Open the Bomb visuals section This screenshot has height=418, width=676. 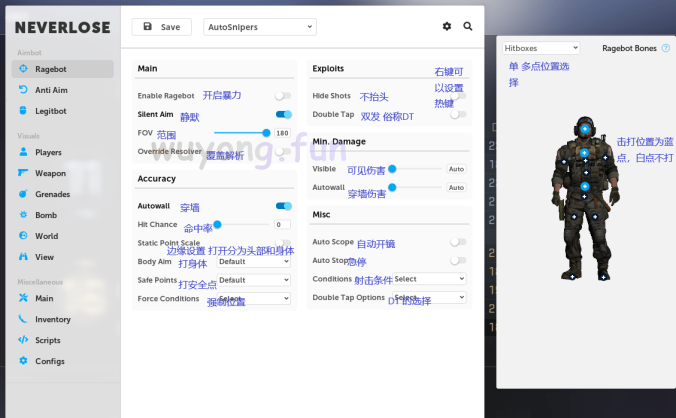(46, 215)
